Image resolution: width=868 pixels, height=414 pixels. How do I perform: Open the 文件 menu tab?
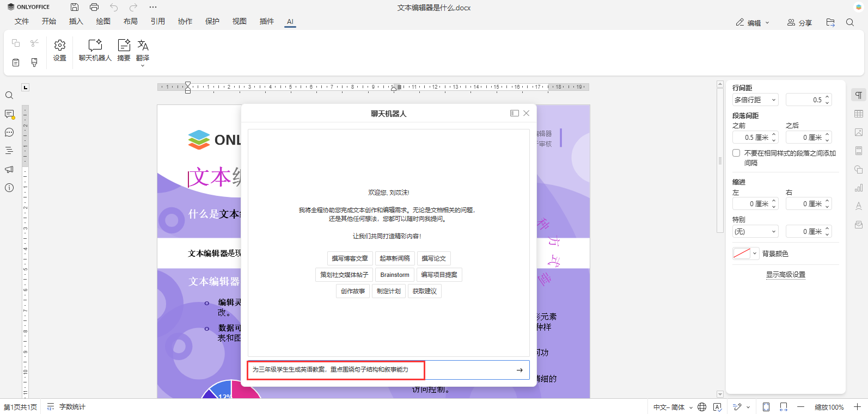22,21
